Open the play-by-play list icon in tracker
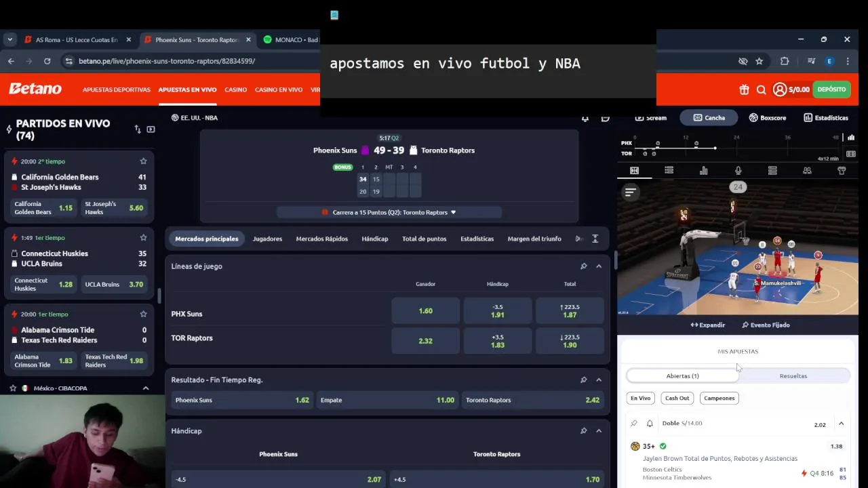Viewport: 868px width, 488px height. pos(669,171)
